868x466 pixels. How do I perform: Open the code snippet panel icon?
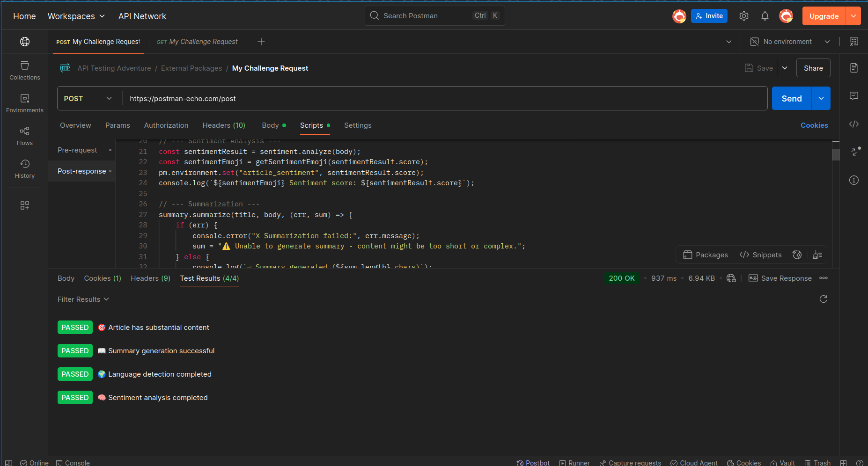[853, 124]
